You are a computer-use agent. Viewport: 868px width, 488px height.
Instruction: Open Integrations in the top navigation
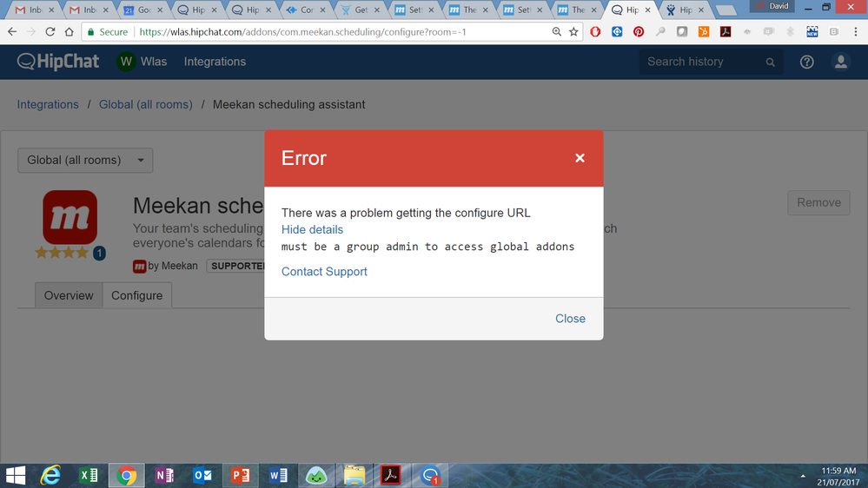click(215, 62)
